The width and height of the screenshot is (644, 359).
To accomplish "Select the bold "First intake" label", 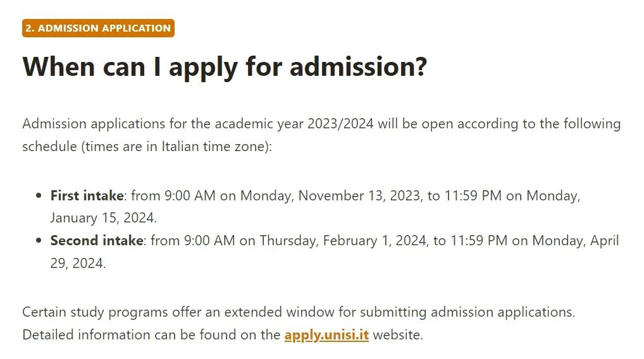I will pos(87,196).
